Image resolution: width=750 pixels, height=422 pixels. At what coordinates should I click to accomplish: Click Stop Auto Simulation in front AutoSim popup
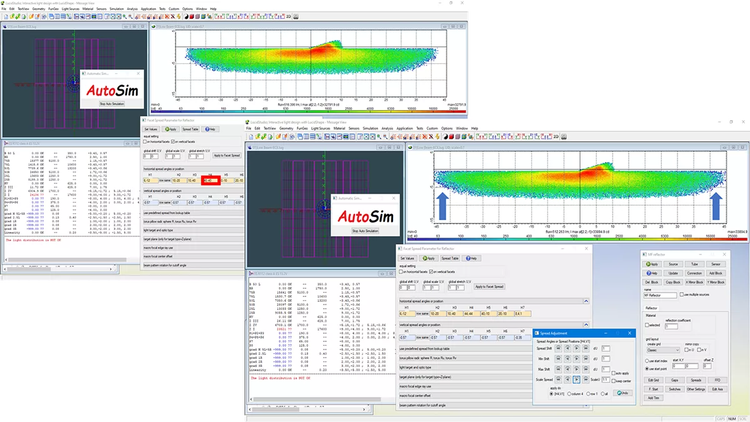pos(365,231)
